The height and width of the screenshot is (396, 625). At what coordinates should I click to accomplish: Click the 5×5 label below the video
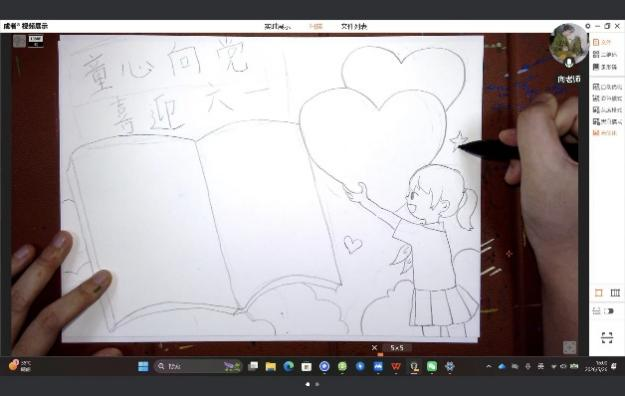coord(397,348)
